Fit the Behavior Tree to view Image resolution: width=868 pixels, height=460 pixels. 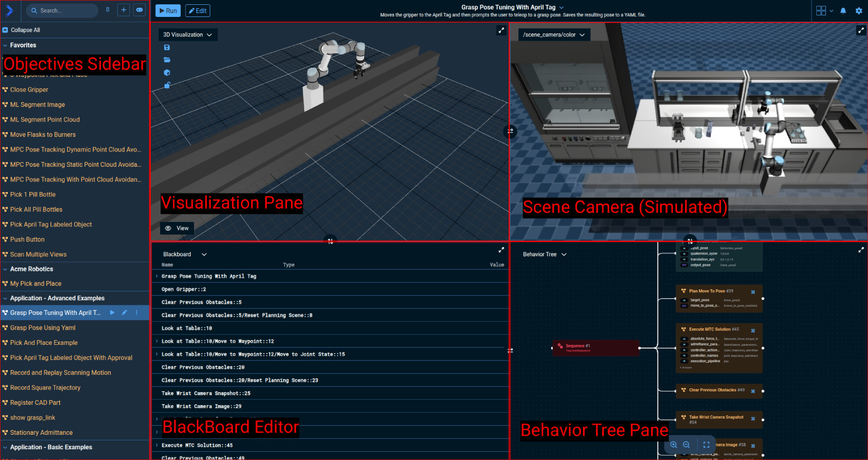coord(706,444)
